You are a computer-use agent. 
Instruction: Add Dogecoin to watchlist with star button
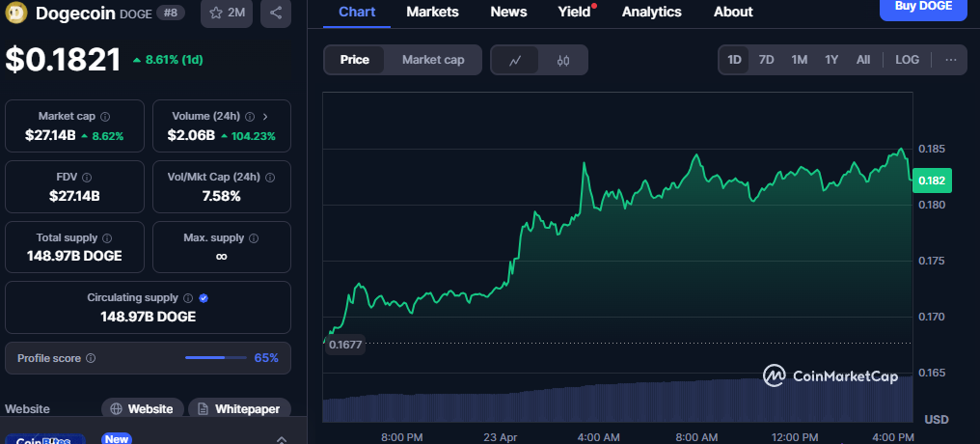click(227, 14)
